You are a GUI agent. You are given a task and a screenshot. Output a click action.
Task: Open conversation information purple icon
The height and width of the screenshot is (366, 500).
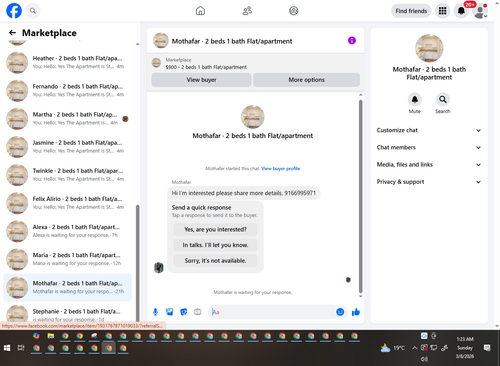[352, 41]
